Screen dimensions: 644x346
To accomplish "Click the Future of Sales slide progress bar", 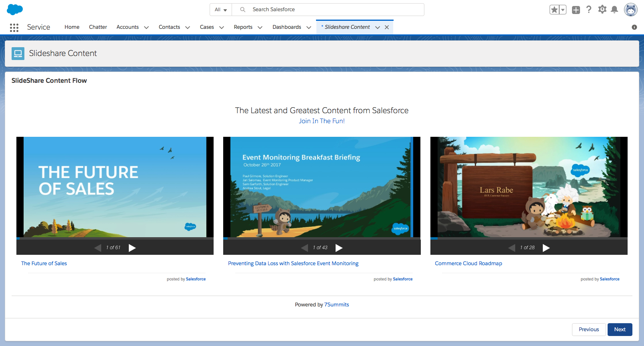I will [115, 238].
